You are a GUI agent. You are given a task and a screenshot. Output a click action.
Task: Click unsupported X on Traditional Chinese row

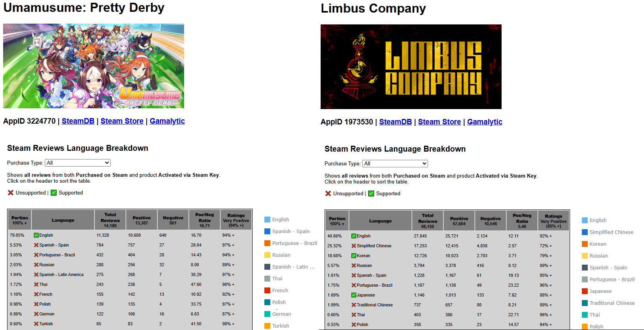(354, 305)
